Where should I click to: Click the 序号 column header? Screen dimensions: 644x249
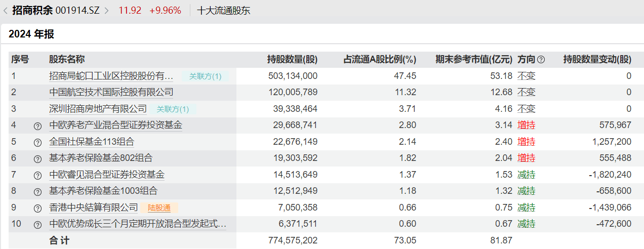tap(20, 59)
